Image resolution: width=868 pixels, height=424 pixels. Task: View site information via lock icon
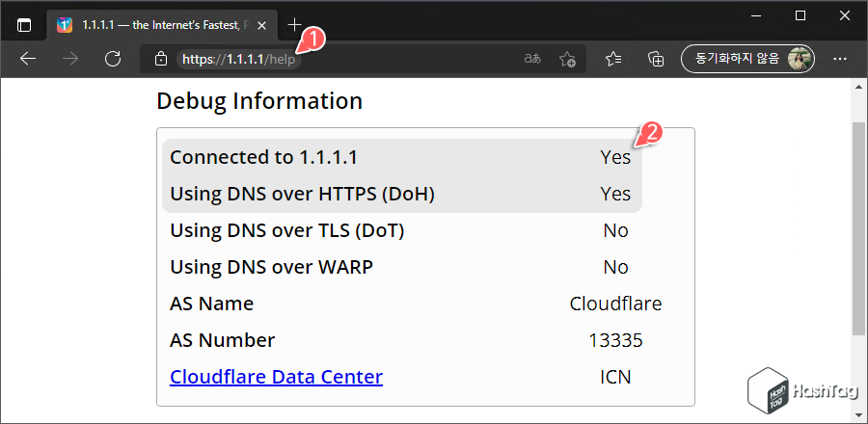tap(160, 59)
